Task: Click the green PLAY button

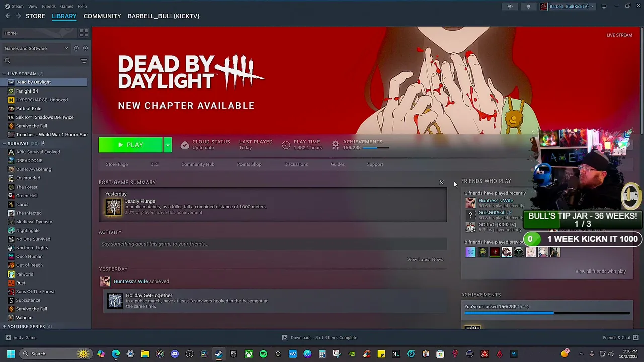Action: [x=130, y=145]
